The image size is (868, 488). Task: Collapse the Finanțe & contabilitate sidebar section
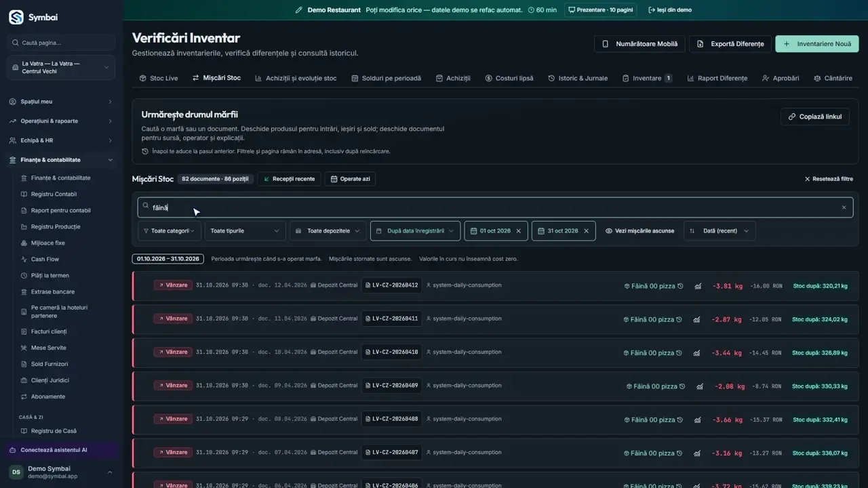click(x=61, y=160)
